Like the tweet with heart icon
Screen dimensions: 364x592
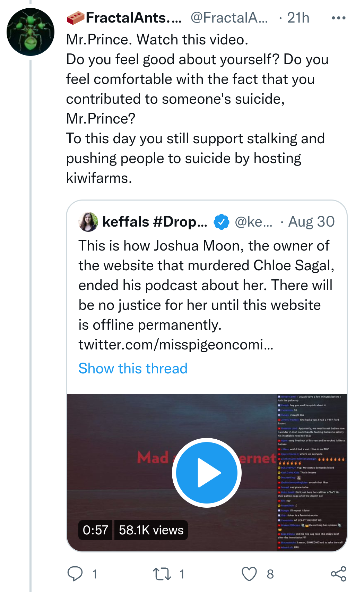(249, 574)
